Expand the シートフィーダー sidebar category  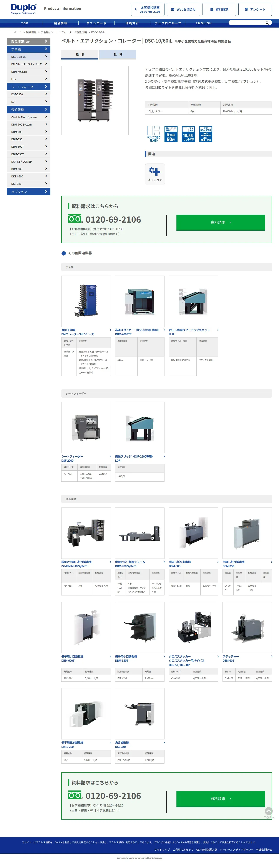point(29,87)
